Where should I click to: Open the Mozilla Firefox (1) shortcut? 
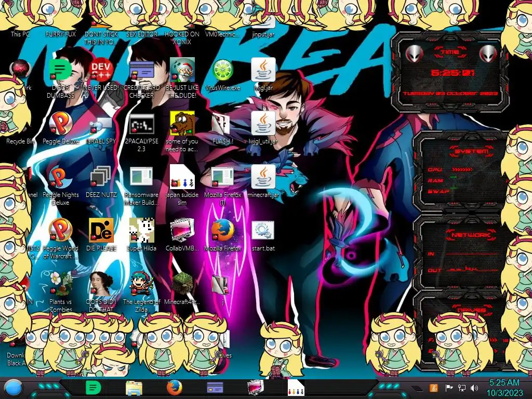(x=223, y=177)
